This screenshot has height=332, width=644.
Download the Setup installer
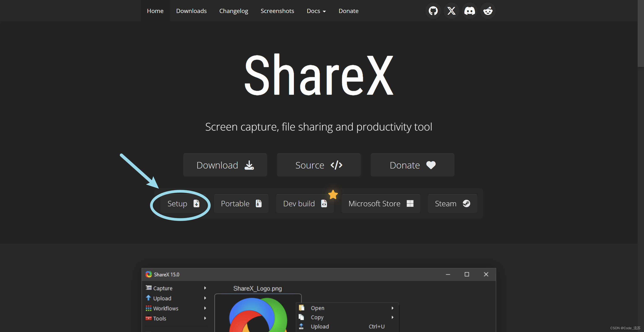pyautogui.click(x=183, y=204)
